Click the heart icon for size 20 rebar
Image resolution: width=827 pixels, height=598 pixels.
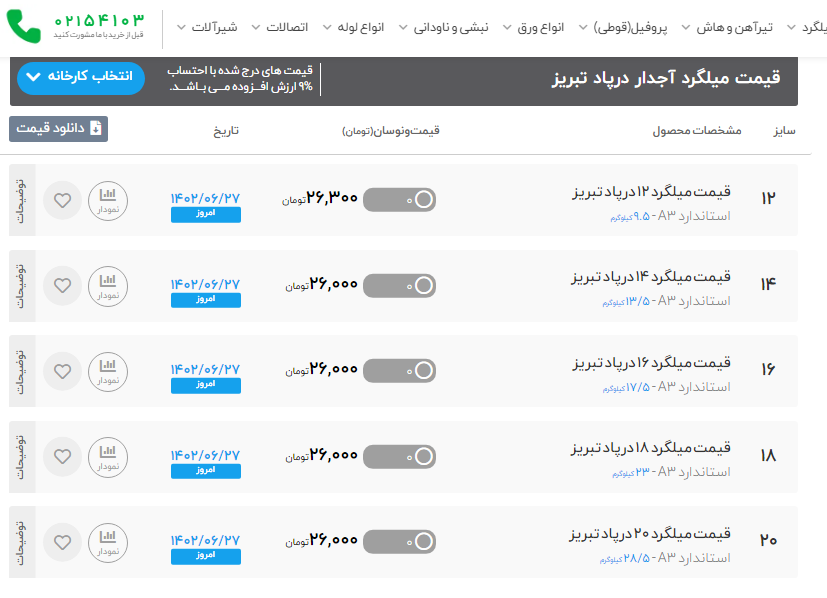tap(62, 543)
